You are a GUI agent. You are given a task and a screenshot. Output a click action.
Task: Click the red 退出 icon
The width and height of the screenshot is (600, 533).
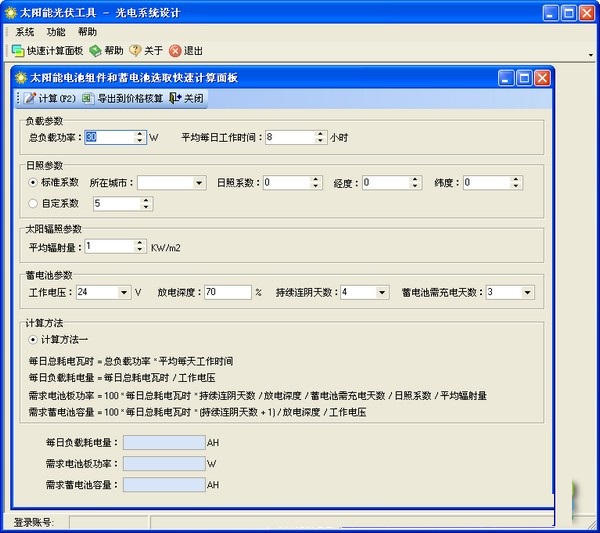(175, 51)
